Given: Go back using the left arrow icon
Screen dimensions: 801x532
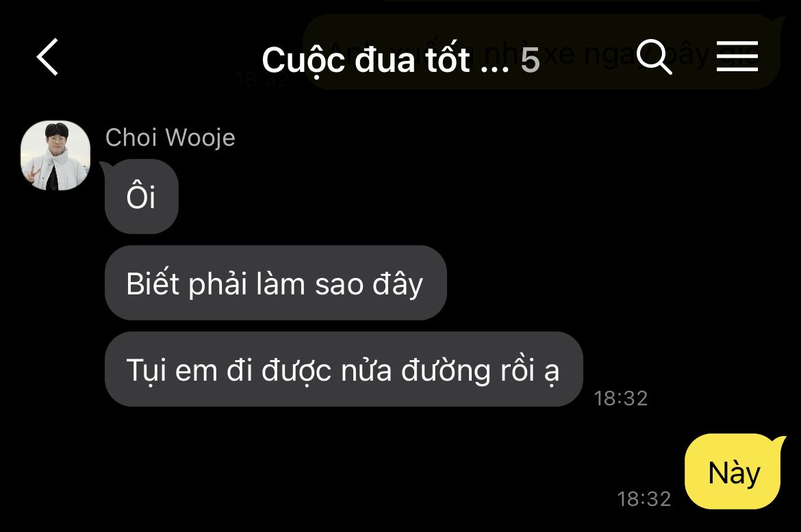Looking at the screenshot, I should 47,58.
